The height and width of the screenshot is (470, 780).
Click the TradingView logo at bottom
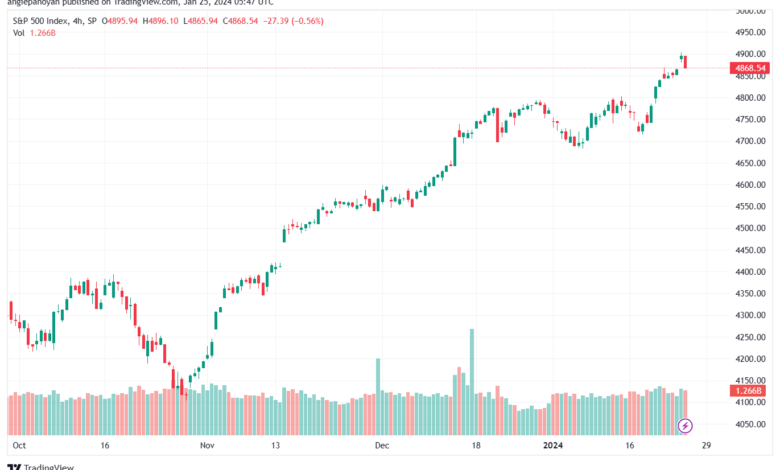[41, 467]
